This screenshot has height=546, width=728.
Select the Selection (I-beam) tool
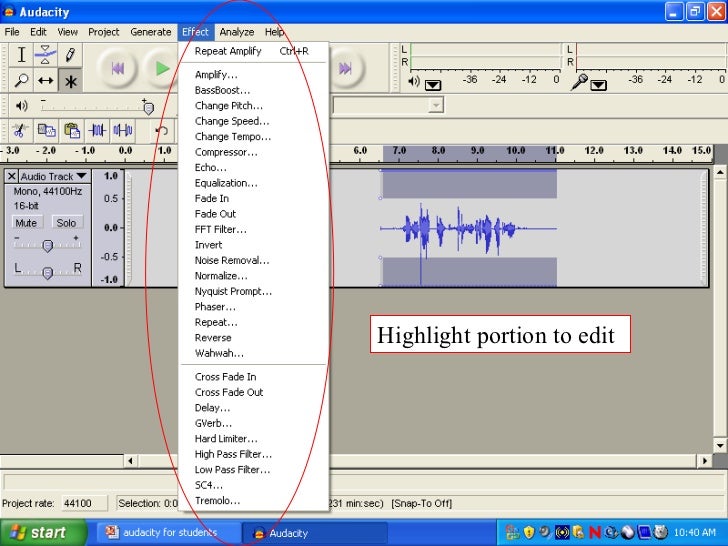pyautogui.click(x=22, y=55)
